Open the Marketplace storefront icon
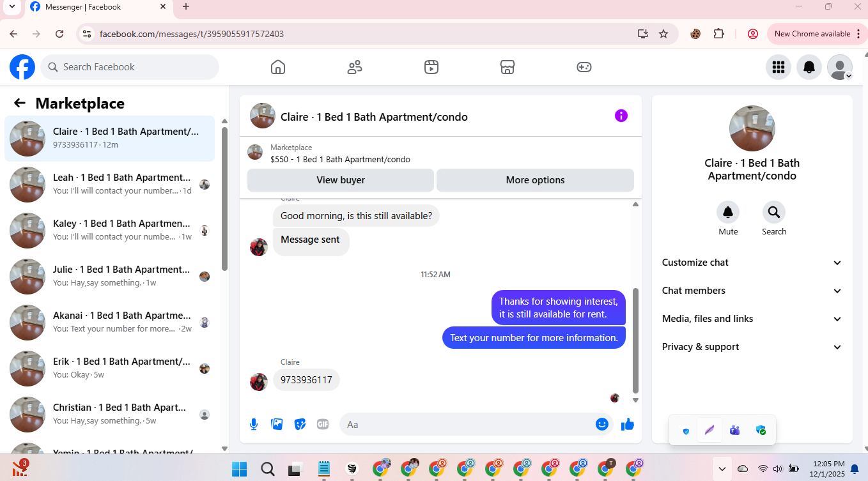Screen dimensions: 868x481 508,67
